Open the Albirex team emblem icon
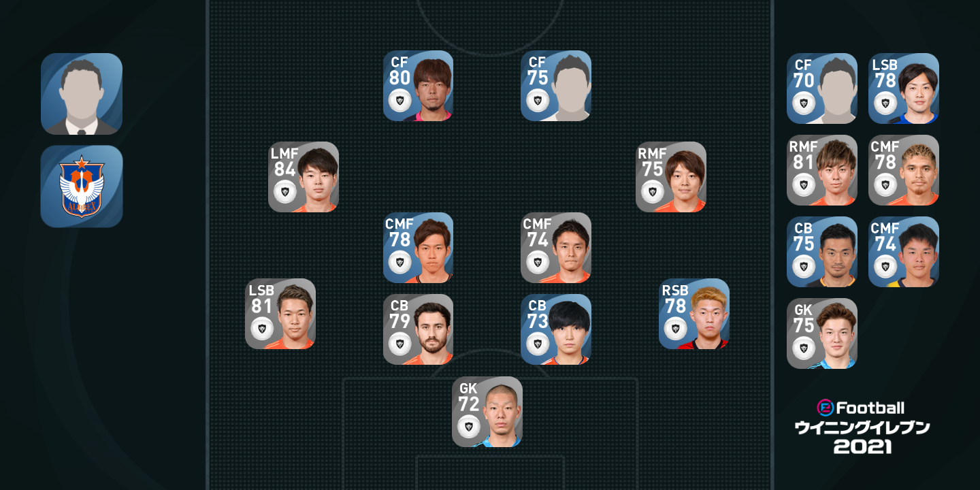 82,186
